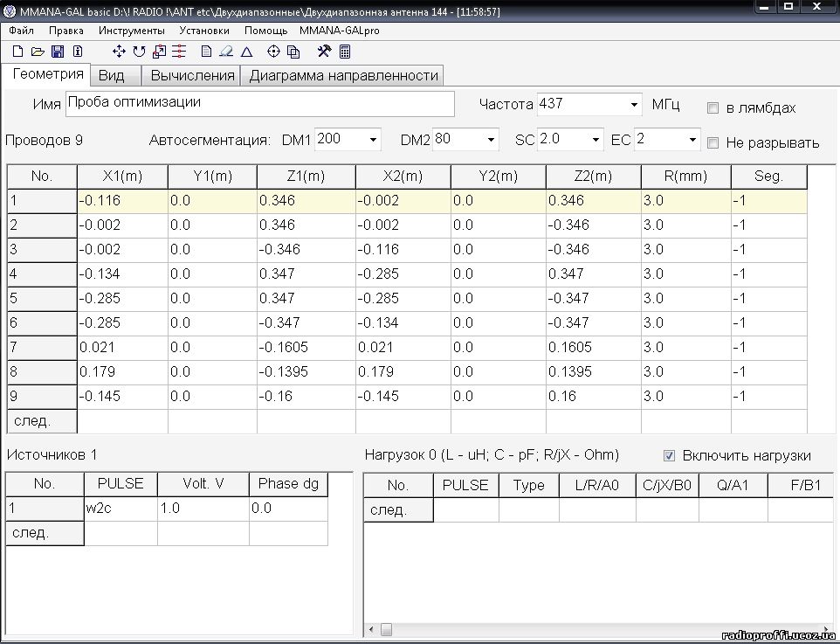Viewport: 840px width, 644px height.
Task: Expand the DM2 dropdown
Action: tap(491, 140)
